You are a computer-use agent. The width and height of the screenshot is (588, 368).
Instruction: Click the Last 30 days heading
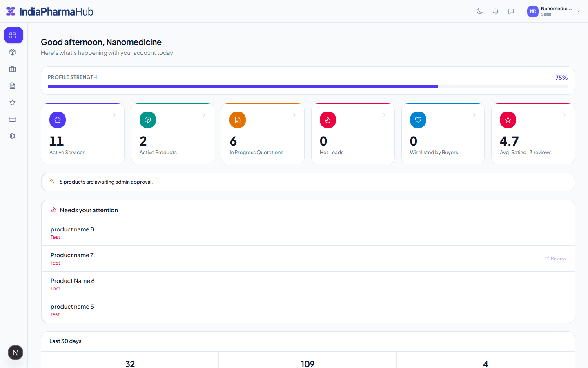(65, 341)
